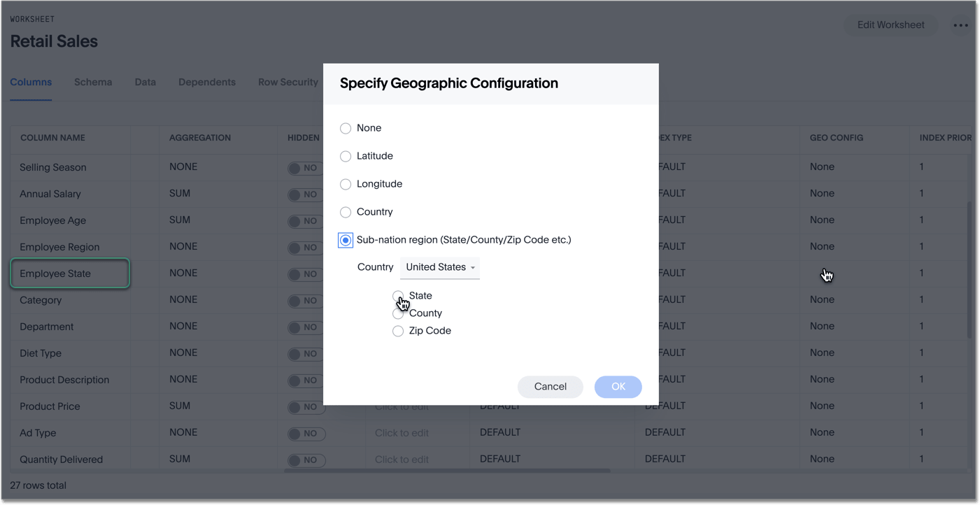Toggle the hidden switch for Quantity Delivered
This screenshot has height=505, width=980.
306,460
